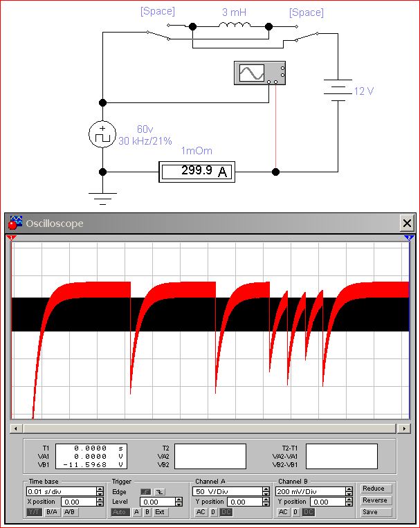Switch display mode to B/A
This screenshot has height=528, width=420.
click(x=52, y=512)
